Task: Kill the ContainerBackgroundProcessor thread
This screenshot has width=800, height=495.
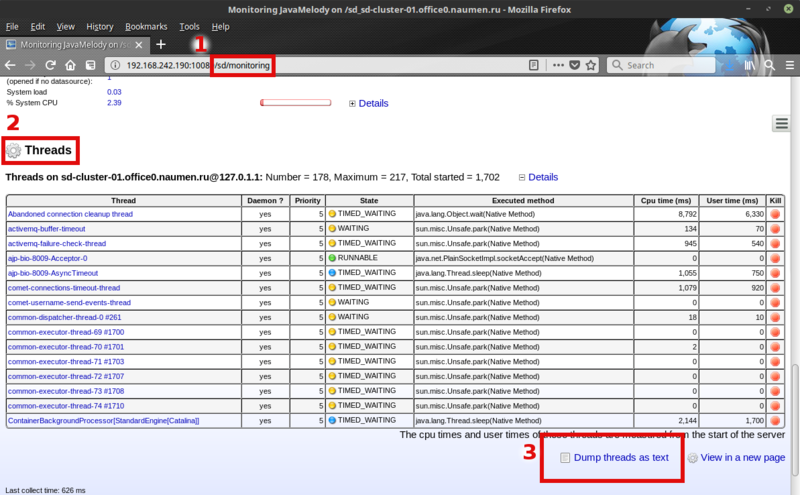Action: click(x=775, y=421)
